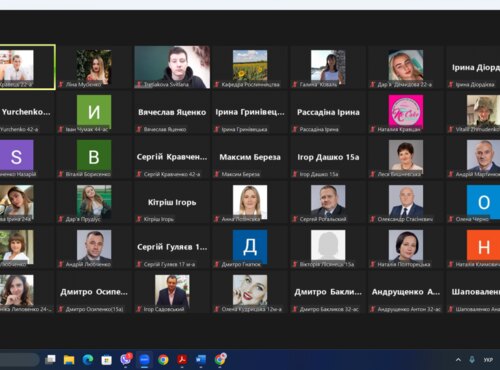Click the sunflower field video thumbnail
The image size is (500, 370).
(250, 66)
